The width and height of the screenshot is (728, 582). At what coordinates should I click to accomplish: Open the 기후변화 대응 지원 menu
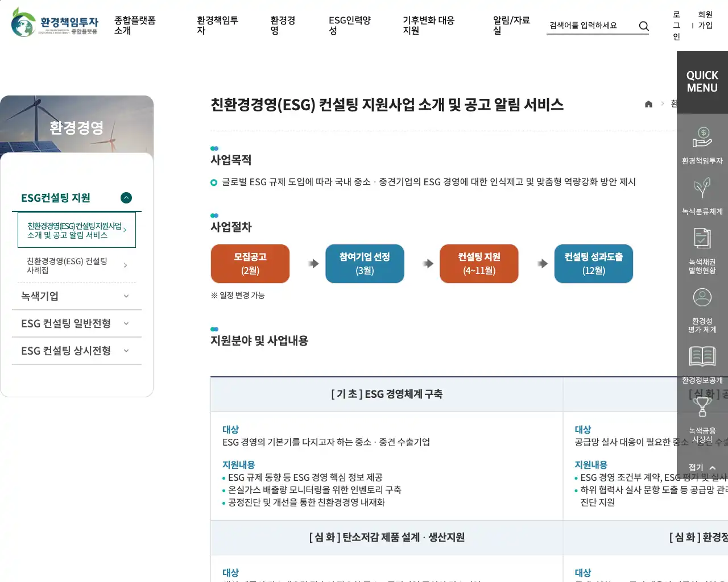tap(428, 26)
